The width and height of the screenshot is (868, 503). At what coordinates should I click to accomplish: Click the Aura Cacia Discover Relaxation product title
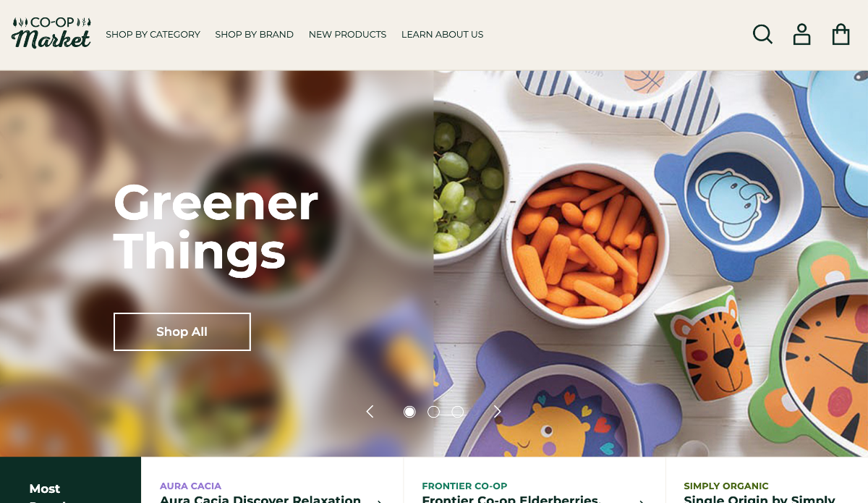[x=260, y=499]
